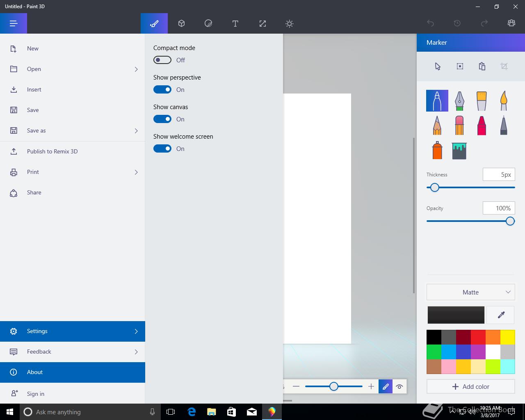This screenshot has height=420, width=525.
Task: Click the canvas vertical scrollbar
Action: coord(413,215)
